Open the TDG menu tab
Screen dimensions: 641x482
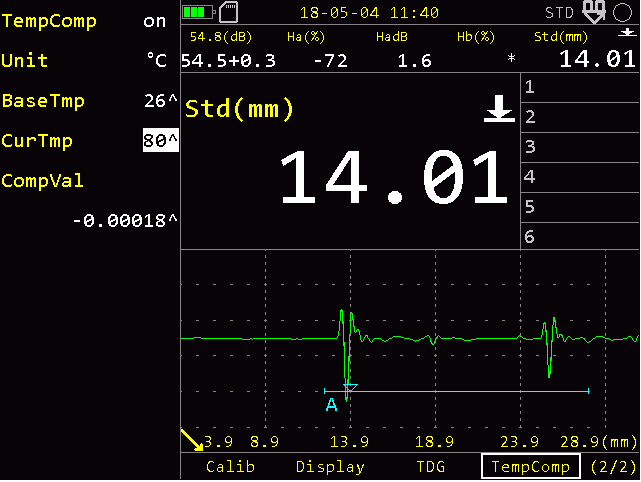(x=430, y=466)
